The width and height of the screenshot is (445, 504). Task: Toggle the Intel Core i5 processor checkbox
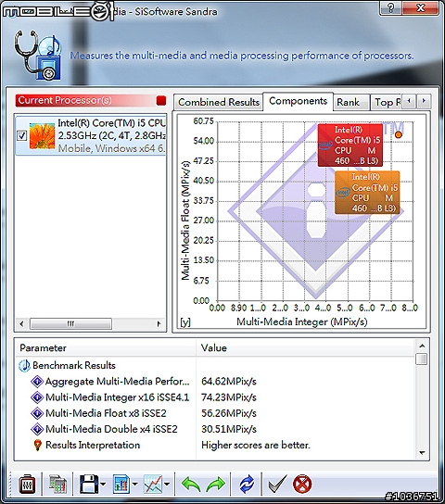[x=21, y=135]
